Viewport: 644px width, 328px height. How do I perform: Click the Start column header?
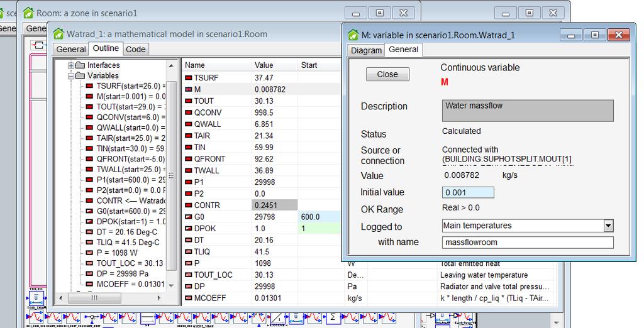click(x=319, y=65)
